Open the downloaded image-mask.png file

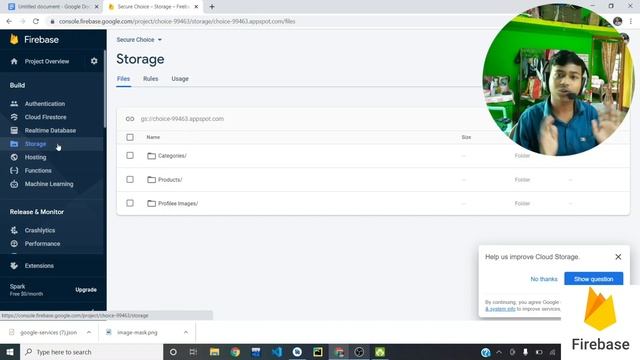(x=137, y=332)
